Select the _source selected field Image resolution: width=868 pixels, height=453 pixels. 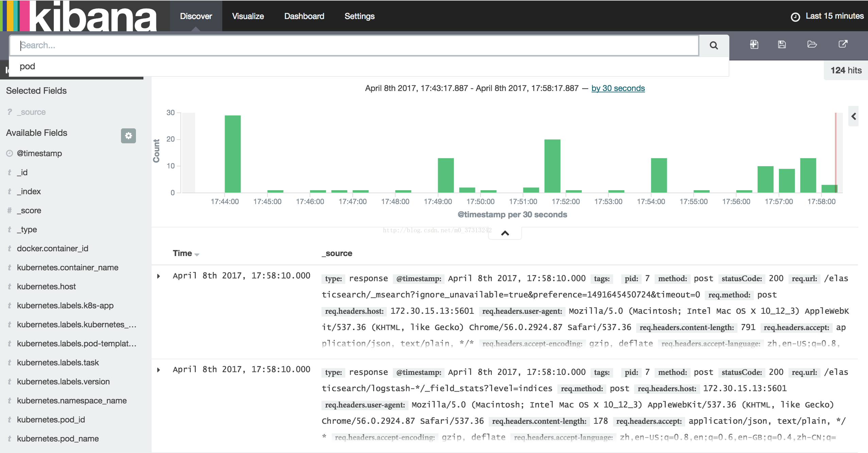[x=31, y=112]
